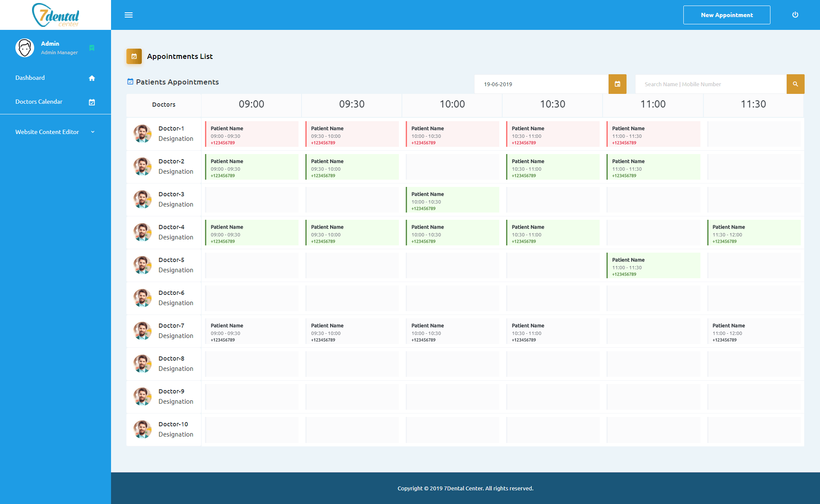Viewport: 820px width, 504px height.
Task: Expand the Website Content Editor chevron
Action: click(x=93, y=132)
